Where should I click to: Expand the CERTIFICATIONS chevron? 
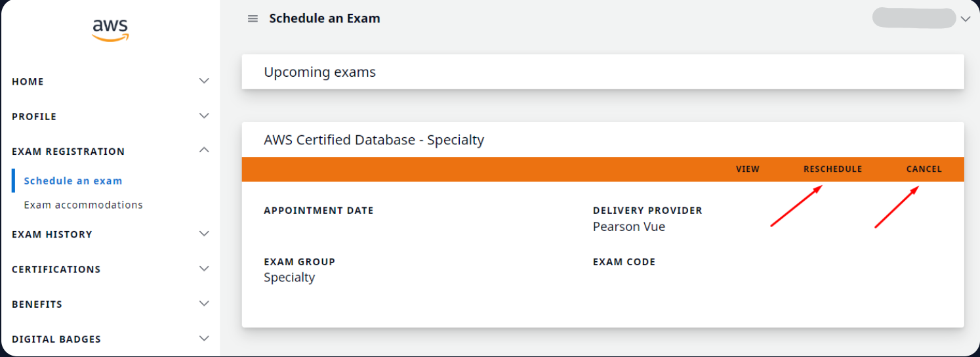coord(204,268)
